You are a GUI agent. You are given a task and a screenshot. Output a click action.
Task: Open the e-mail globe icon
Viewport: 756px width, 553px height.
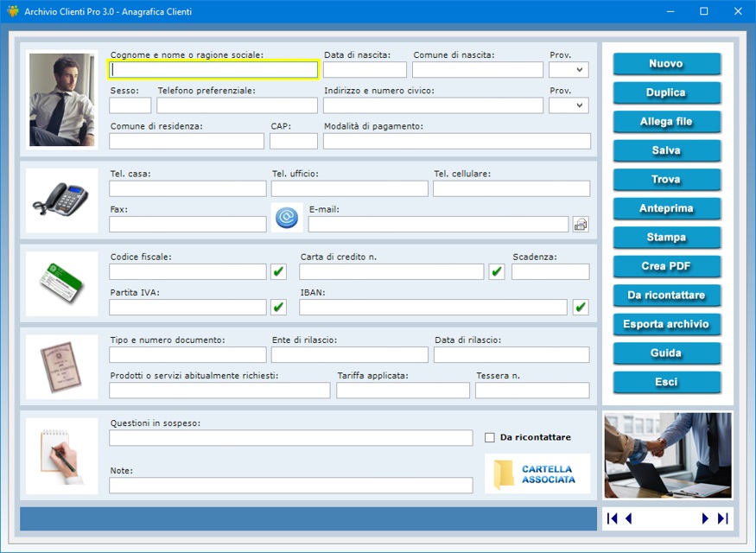(x=287, y=218)
